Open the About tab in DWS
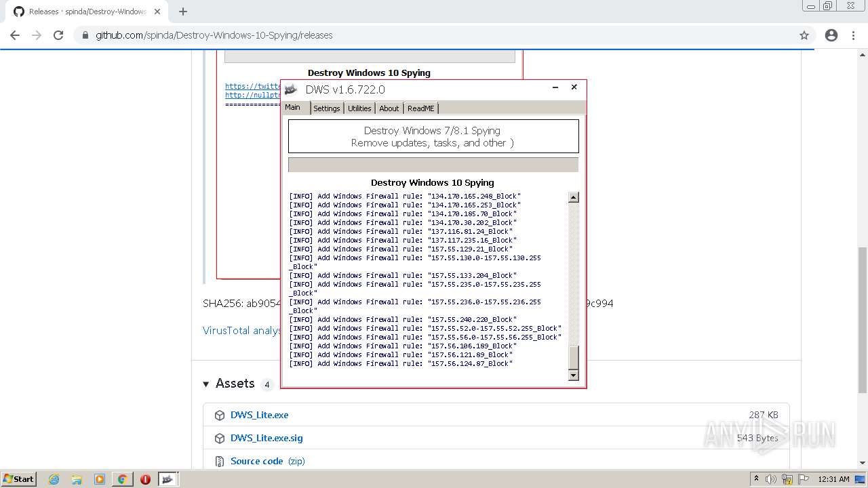The image size is (868, 488). coord(389,108)
